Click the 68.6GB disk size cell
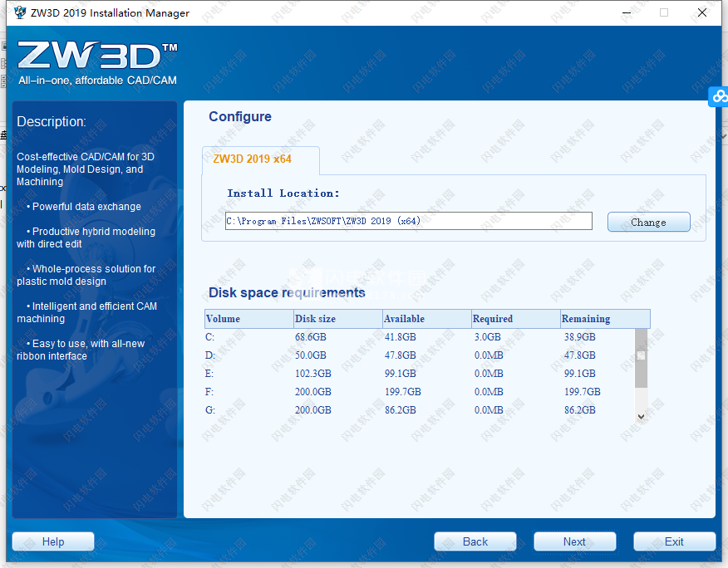The height and width of the screenshot is (568, 728). pos(311,337)
